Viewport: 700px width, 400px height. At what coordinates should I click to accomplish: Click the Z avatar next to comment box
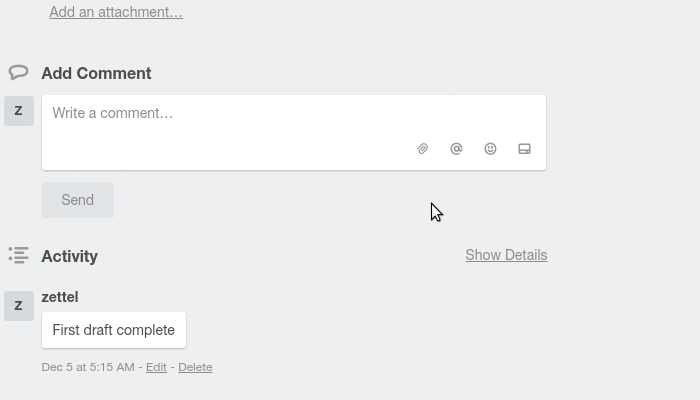pos(19,111)
